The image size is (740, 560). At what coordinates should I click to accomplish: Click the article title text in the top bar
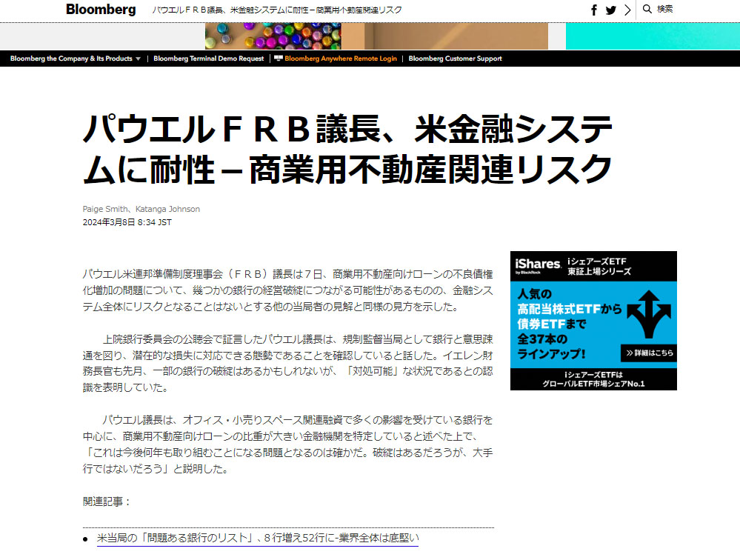[277, 10]
